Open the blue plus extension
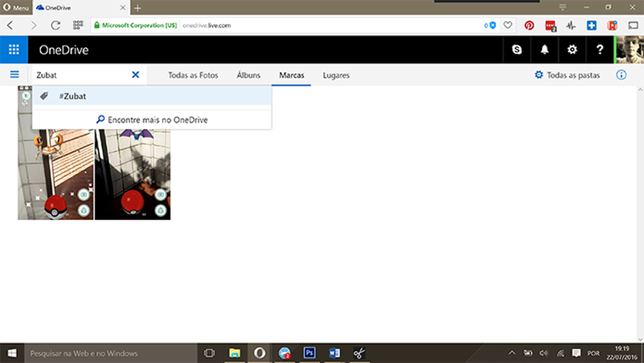 point(592,26)
